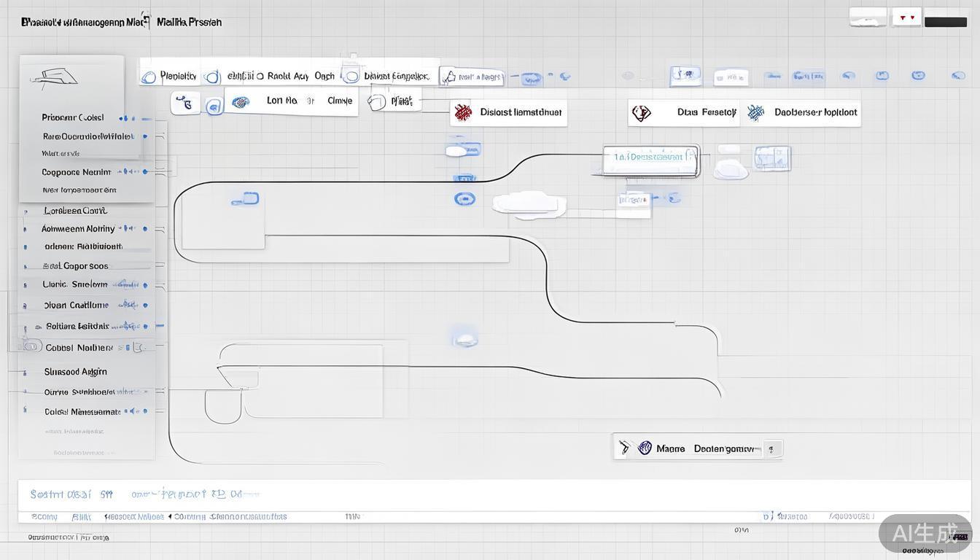980x560 pixels.
Task: Click the dark blue round icon beside Maore
Action: point(645,448)
